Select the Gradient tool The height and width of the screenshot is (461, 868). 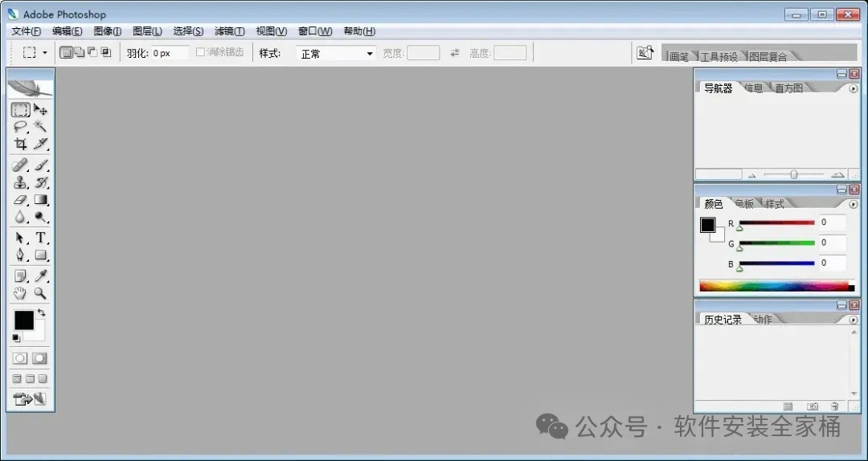[x=40, y=199]
